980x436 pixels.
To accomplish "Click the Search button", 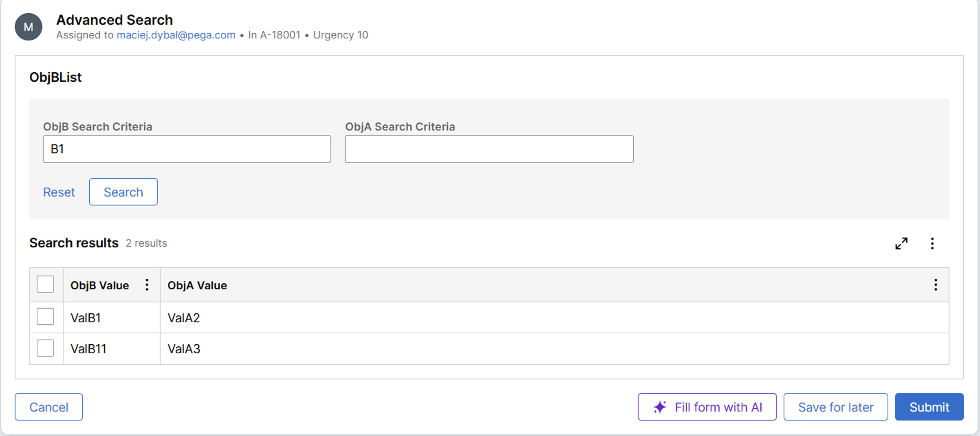I will click(123, 192).
